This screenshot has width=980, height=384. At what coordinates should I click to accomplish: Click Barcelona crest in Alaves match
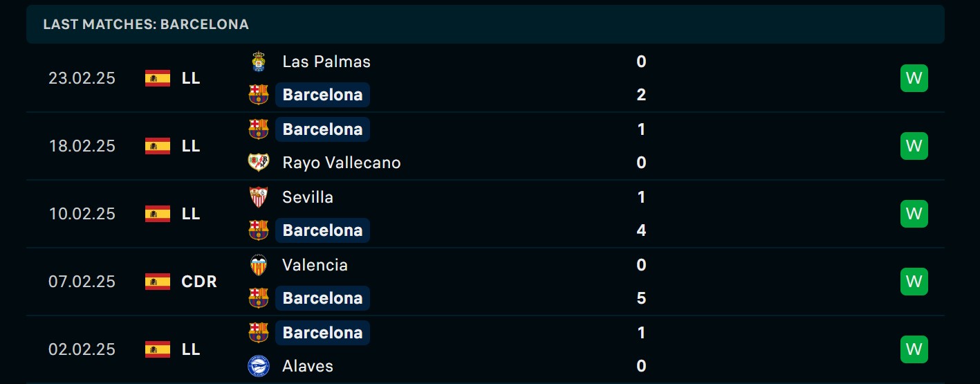tap(259, 333)
